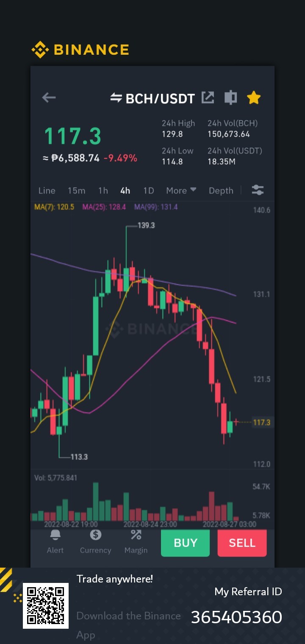This screenshot has width=305, height=644.
Task: Tap the QR code image
Action: tap(46, 606)
